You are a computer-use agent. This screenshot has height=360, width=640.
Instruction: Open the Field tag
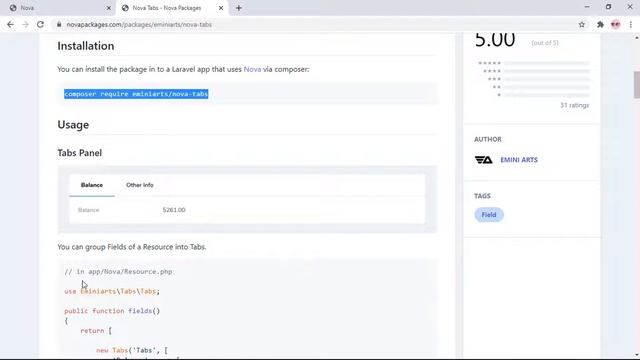click(x=489, y=215)
